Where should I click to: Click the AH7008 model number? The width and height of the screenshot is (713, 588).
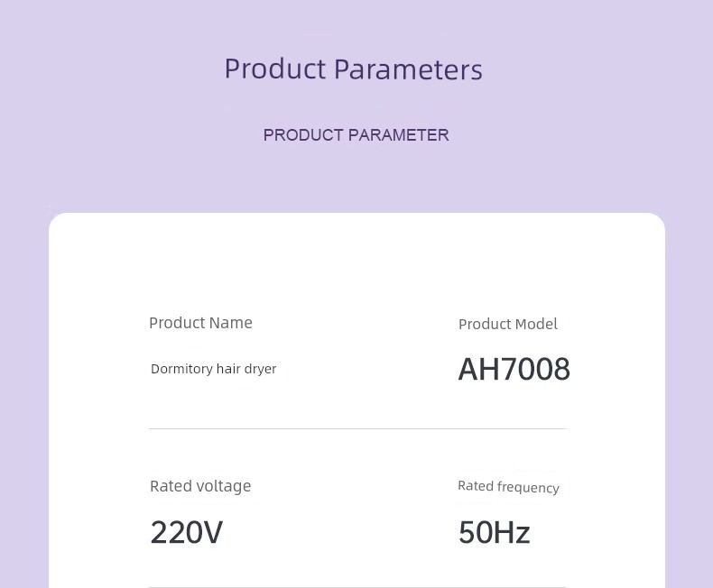click(514, 369)
